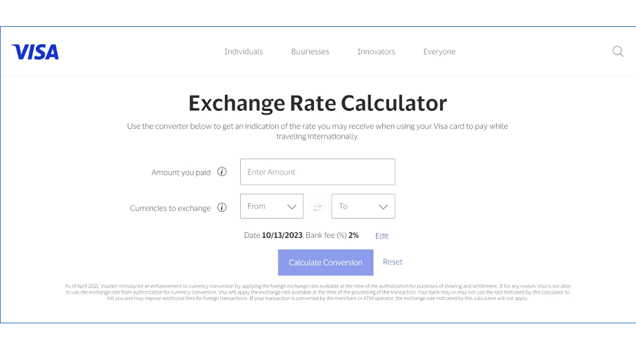Image resolution: width=636 pixels, height=364 pixels.
Task: Click the 10/13/2023 date value
Action: coord(282,235)
